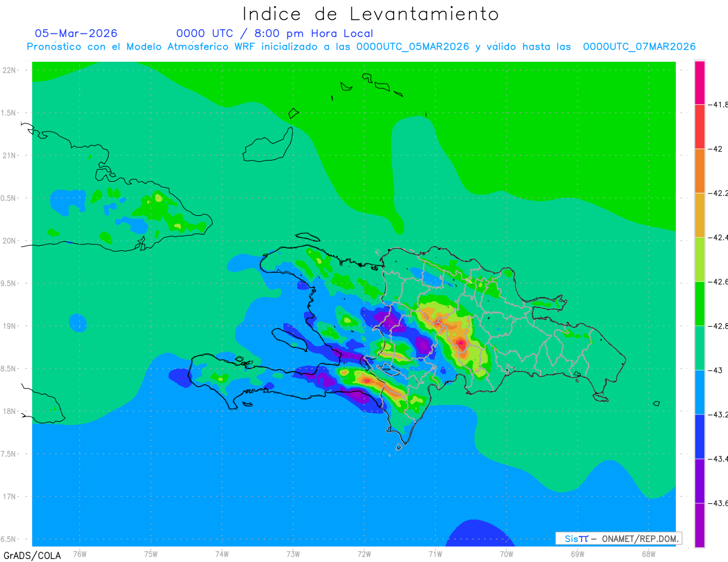728x562 pixels.
Task: Click the '22N' latitude axis label
Action: pyautogui.click(x=9, y=70)
